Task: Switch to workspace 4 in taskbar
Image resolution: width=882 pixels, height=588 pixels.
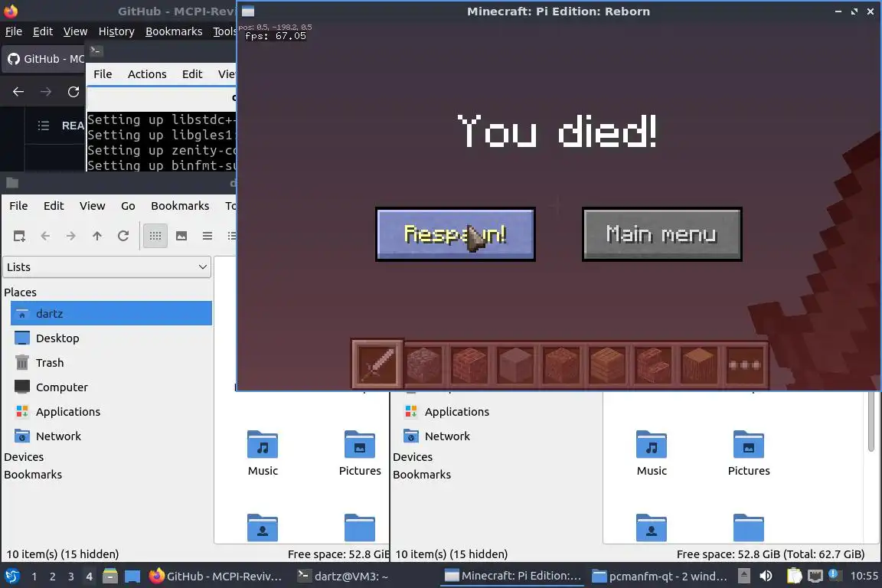Action: 89,577
